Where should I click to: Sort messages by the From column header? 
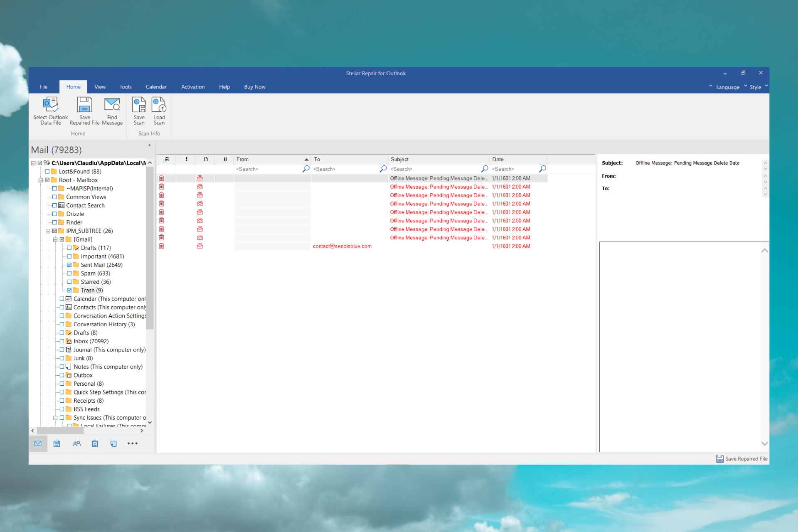pos(272,159)
